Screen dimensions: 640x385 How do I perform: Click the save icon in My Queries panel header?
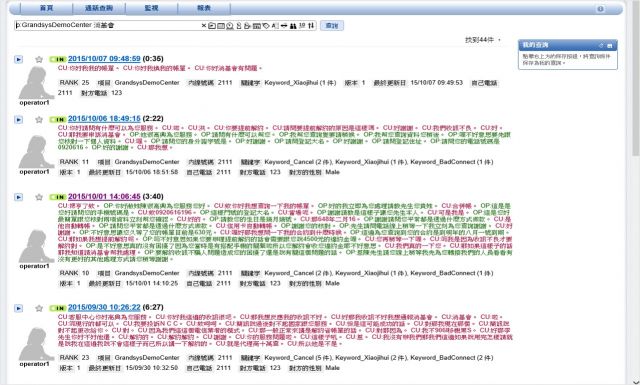pos(610,45)
